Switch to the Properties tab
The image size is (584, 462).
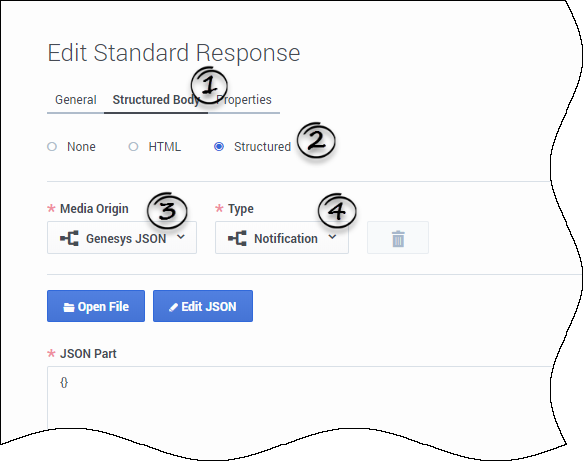pyautogui.click(x=244, y=100)
